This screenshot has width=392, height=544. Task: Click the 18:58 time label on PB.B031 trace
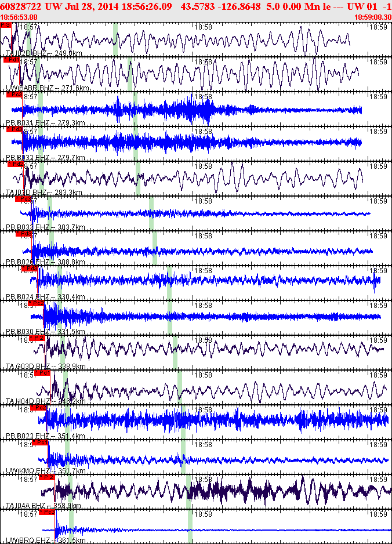click(204, 96)
